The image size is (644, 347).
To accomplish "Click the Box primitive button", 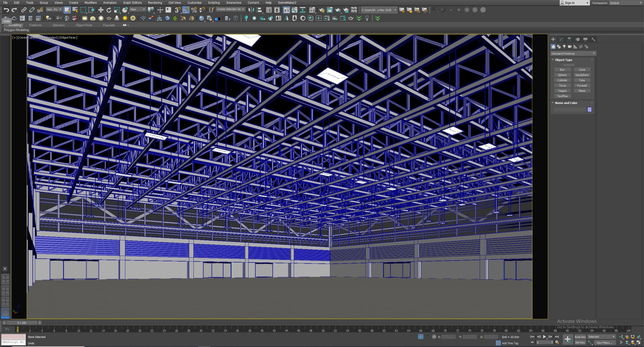I will pos(562,70).
